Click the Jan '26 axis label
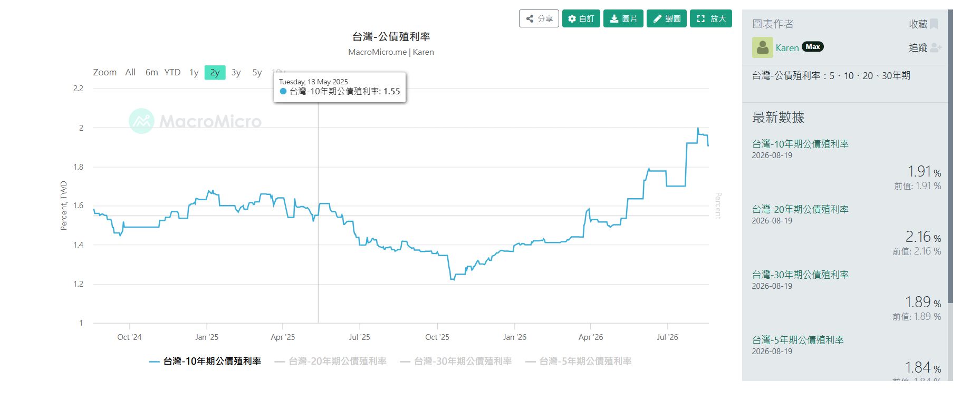Screen dimensions: 980x420 (x=515, y=337)
